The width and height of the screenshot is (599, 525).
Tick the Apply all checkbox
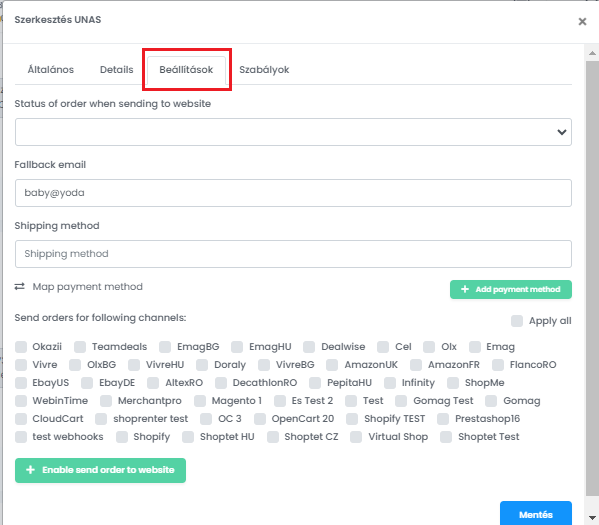point(516,321)
